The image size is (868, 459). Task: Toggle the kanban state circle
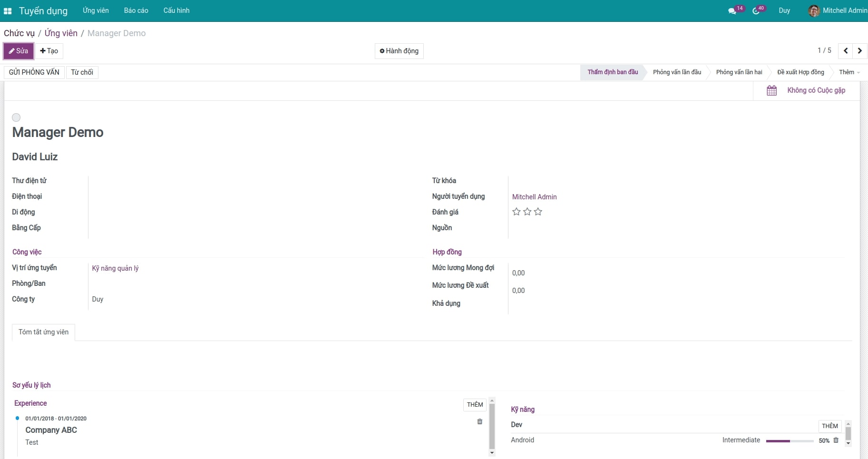tap(16, 117)
